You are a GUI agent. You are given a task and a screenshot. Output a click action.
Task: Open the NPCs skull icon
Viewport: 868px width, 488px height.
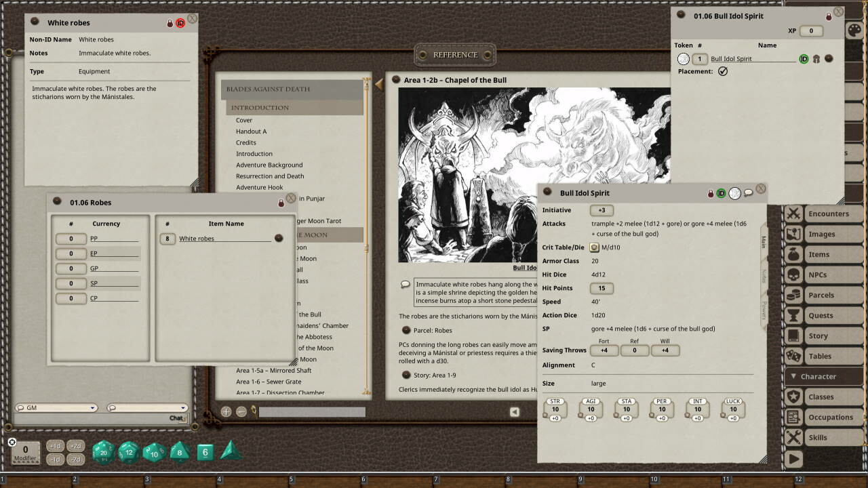pyautogui.click(x=793, y=274)
